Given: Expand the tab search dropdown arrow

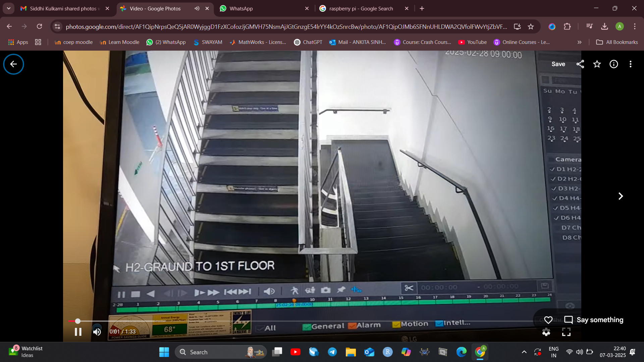Looking at the screenshot, I should pos(8,8).
